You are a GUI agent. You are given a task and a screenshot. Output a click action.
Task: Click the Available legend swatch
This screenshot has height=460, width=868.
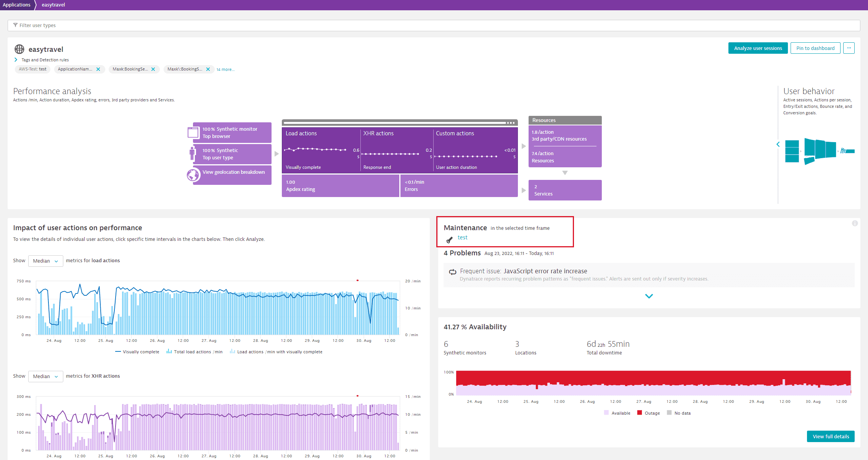click(606, 413)
